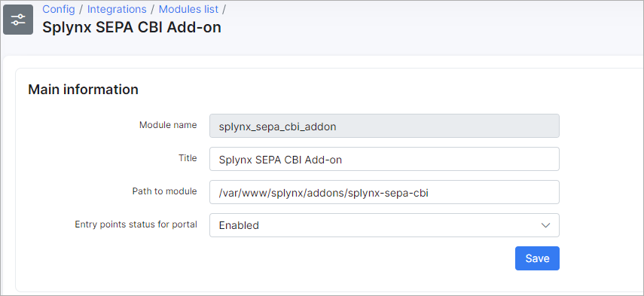Go to Integrations breadcrumb

[117, 9]
